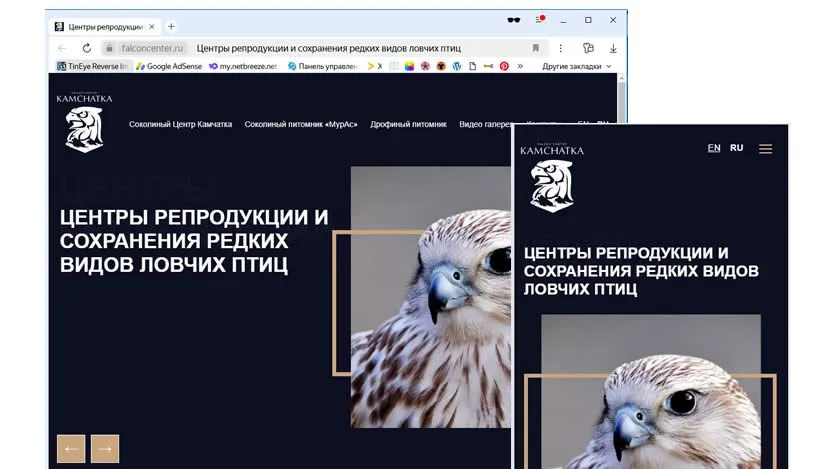Screen dimensions: 837x469
Task: Open Дрофиный питомник menu item
Action: click(x=408, y=124)
